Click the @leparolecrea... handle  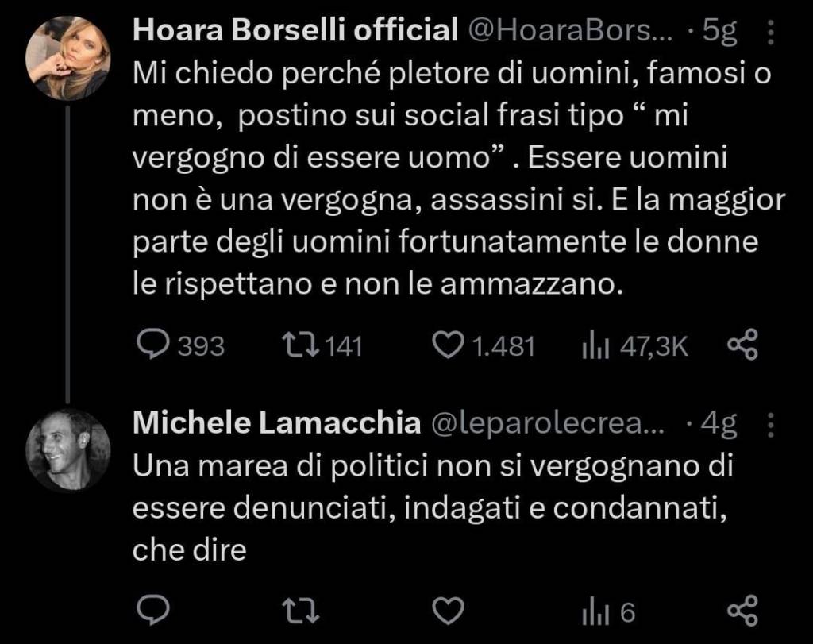pyautogui.click(x=549, y=425)
